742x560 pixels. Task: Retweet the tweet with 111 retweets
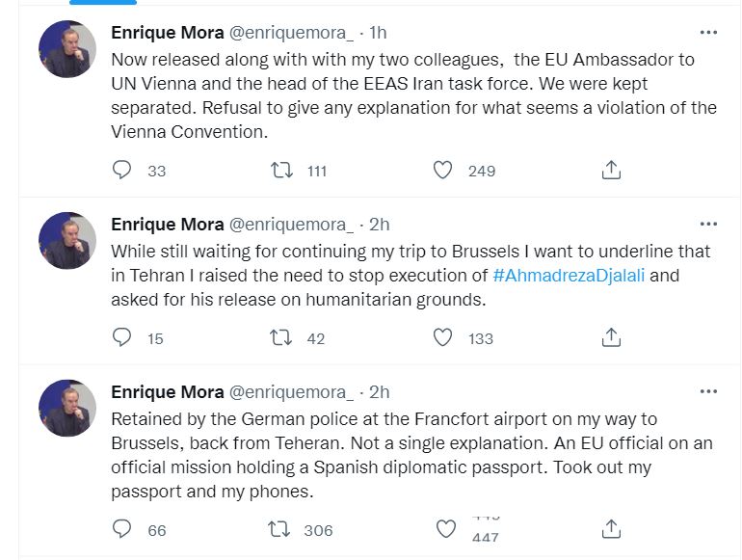point(280,171)
